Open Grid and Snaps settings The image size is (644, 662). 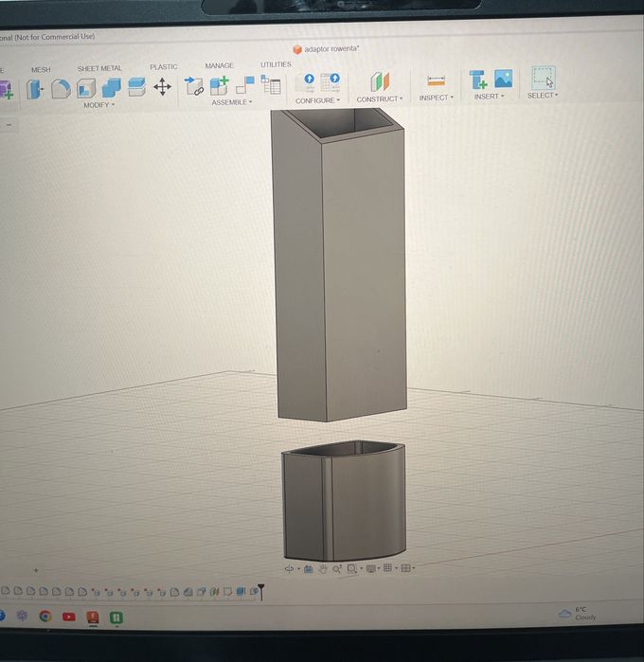387,568
